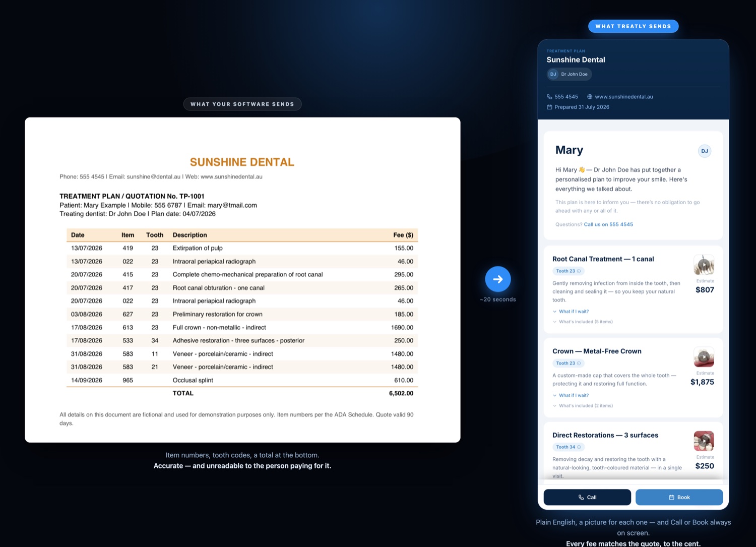756x547 pixels.
Task: Click the 14/09/2026 date cell
Action: click(x=87, y=380)
